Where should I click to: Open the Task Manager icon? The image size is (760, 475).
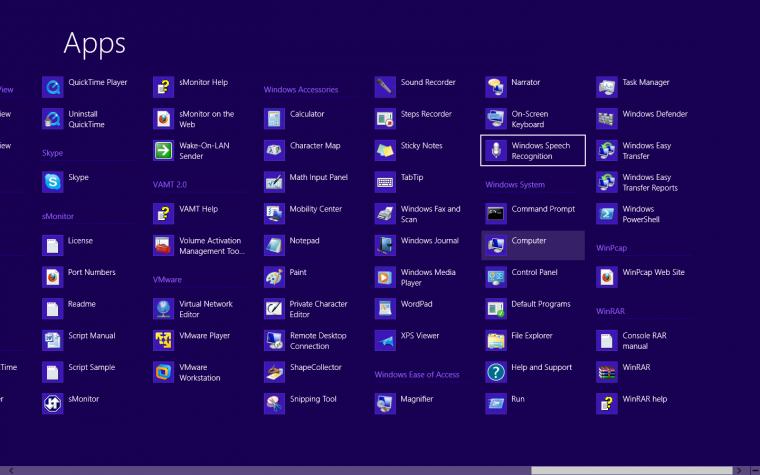coord(607,87)
